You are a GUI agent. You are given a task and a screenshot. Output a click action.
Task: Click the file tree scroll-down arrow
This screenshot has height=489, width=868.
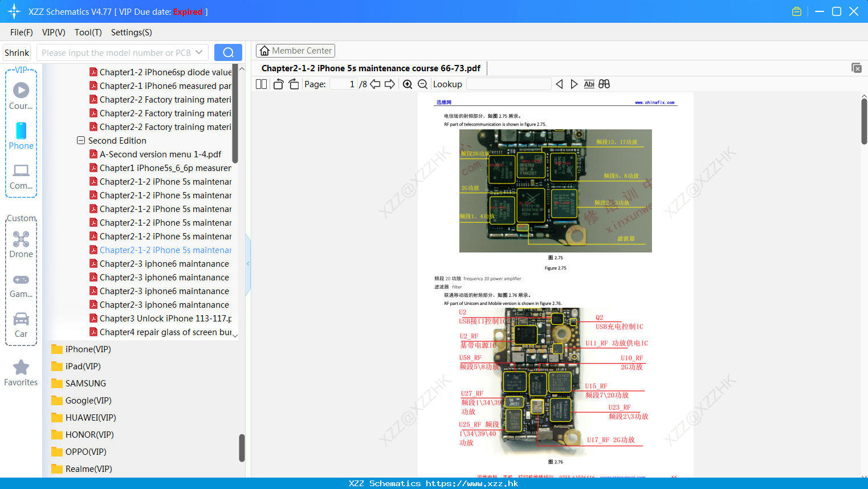235,336
